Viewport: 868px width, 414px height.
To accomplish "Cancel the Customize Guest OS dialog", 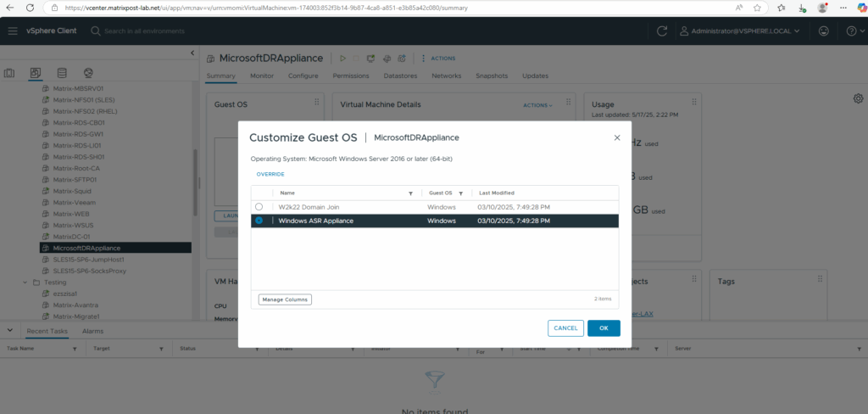I will [x=565, y=328].
